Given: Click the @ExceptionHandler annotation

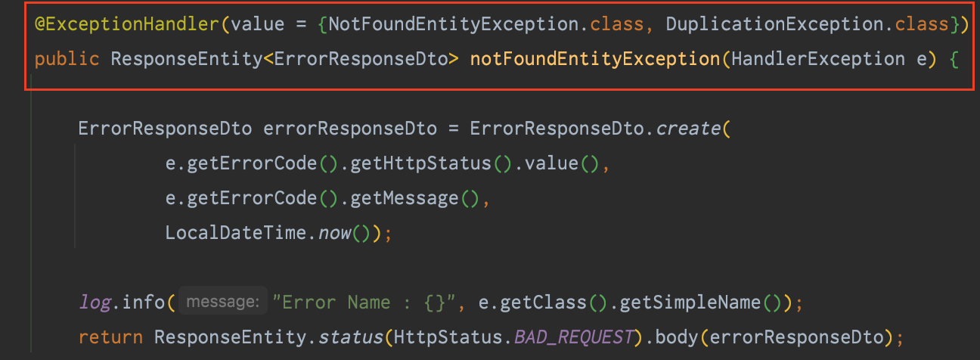Looking at the screenshot, I should (x=127, y=24).
